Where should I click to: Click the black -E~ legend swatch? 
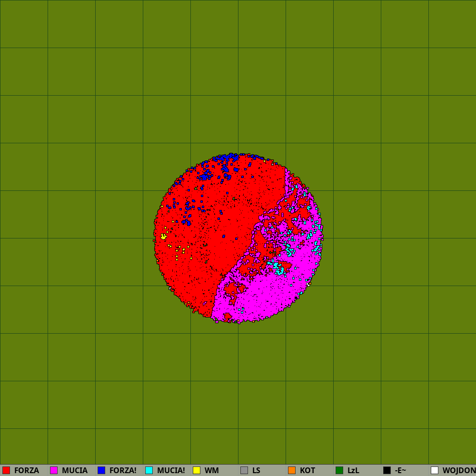pos(387,470)
